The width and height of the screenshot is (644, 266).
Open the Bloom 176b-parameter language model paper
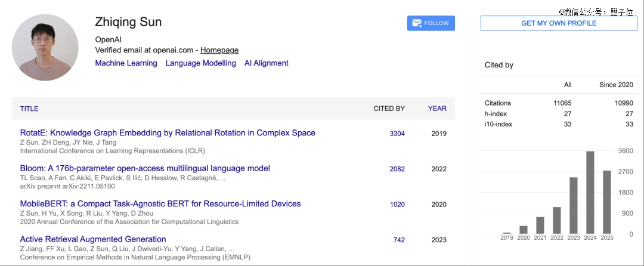145,168
